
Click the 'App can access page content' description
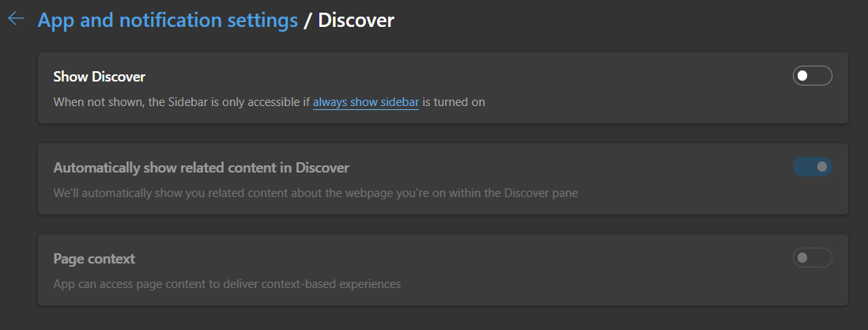[227, 284]
